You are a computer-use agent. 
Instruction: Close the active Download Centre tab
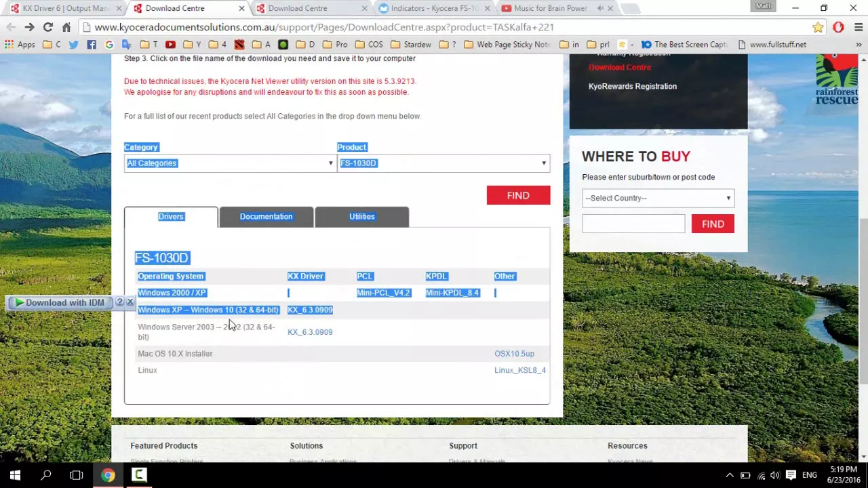(x=241, y=8)
